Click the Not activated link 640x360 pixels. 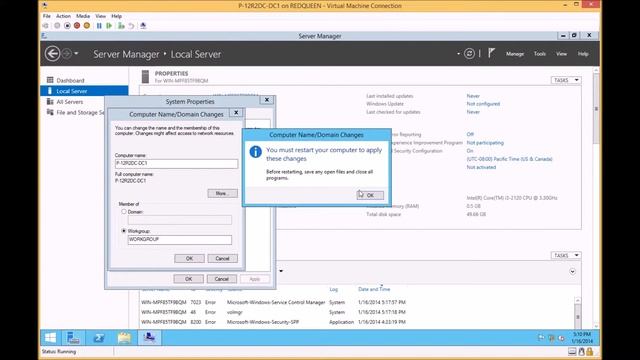(x=481, y=167)
